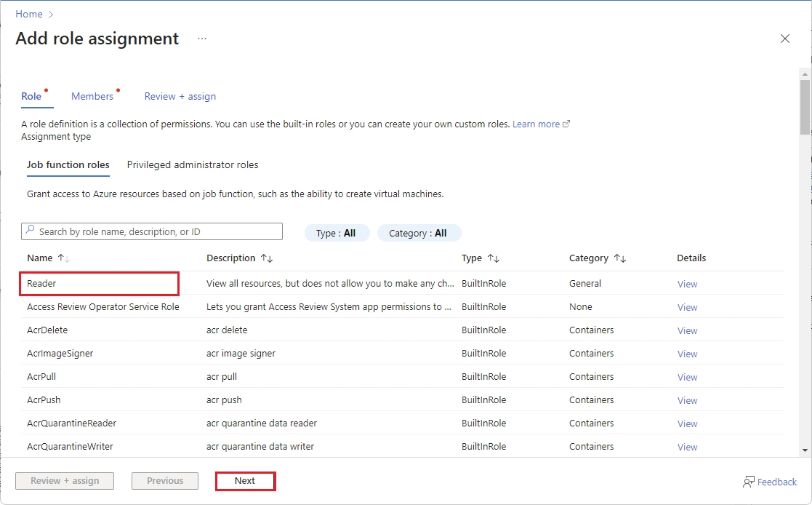
Task: Sort by Type column arrows
Action: [494, 258]
